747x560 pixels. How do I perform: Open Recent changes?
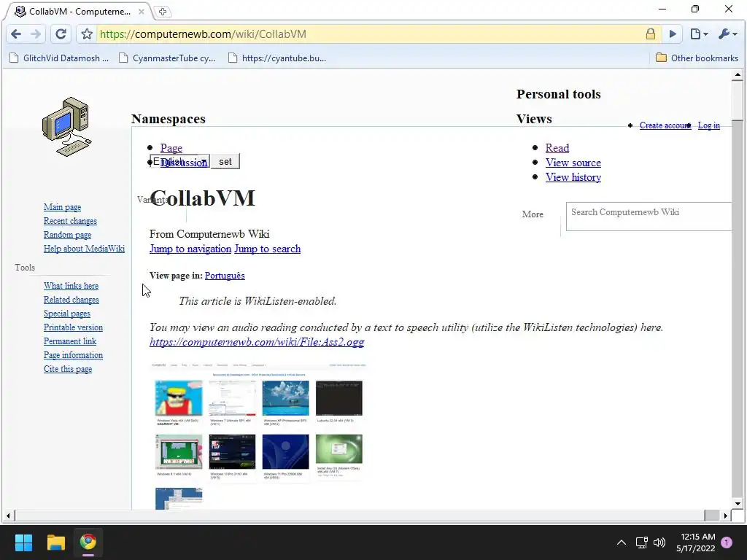(x=70, y=220)
